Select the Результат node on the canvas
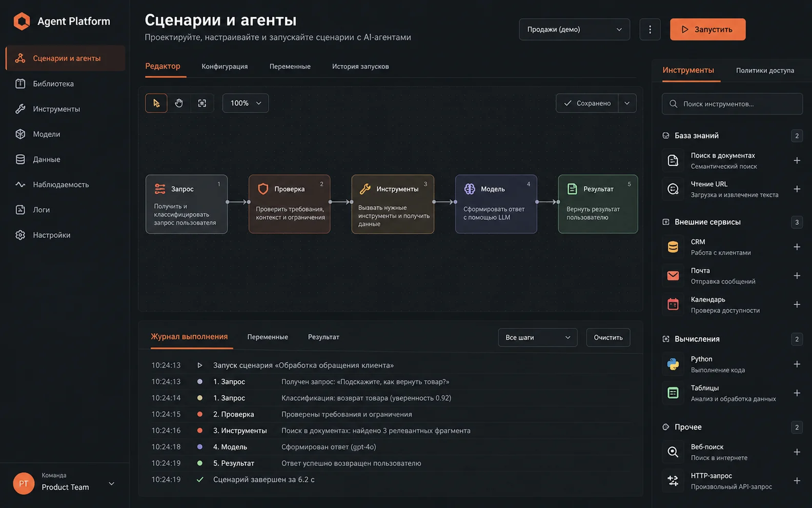Viewport: 812px width, 508px height. click(x=598, y=204)
